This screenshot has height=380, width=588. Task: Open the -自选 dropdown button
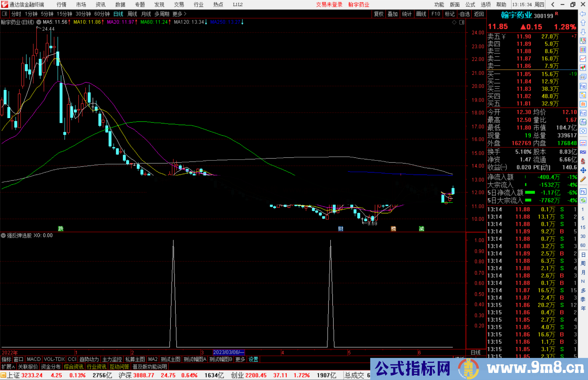pos(464,14)
